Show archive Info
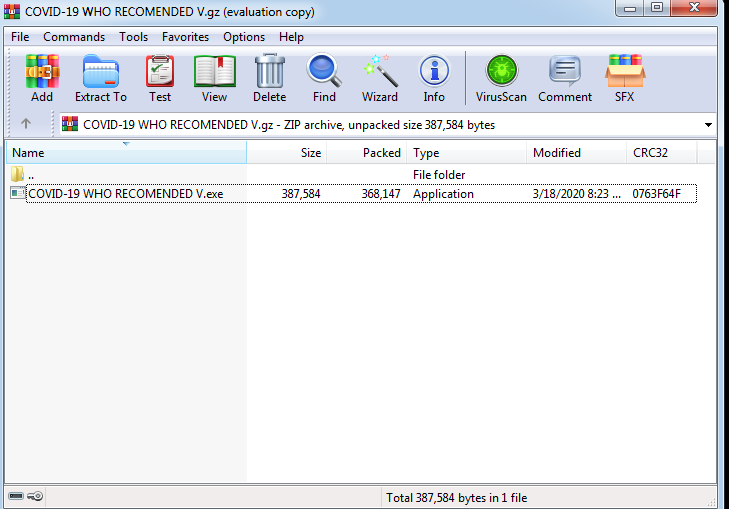This screenshot has height=509, width=729. point(434,71)
